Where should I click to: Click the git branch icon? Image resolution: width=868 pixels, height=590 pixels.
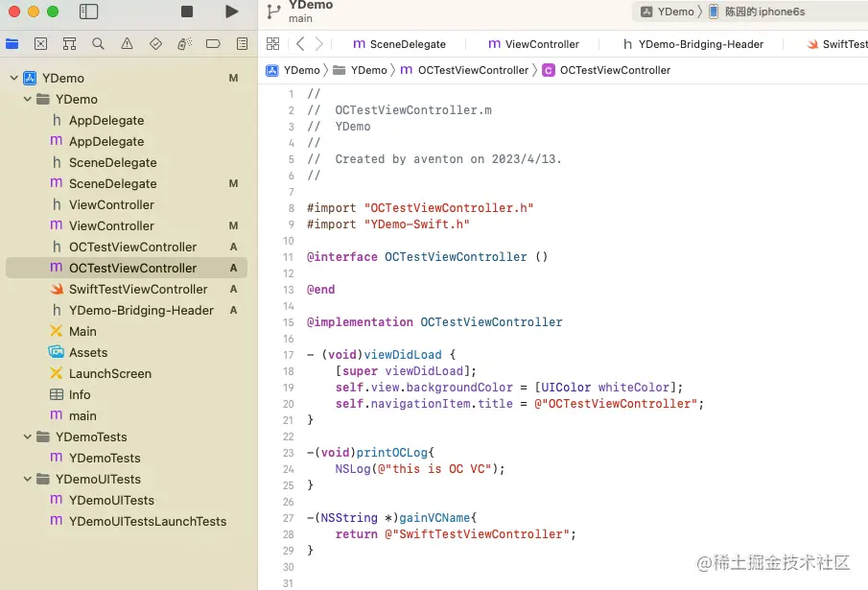coord(273,12)
